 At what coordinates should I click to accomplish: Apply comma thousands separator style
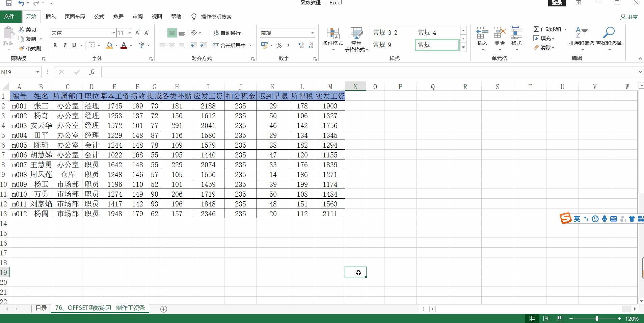click(x=288, y=45)
